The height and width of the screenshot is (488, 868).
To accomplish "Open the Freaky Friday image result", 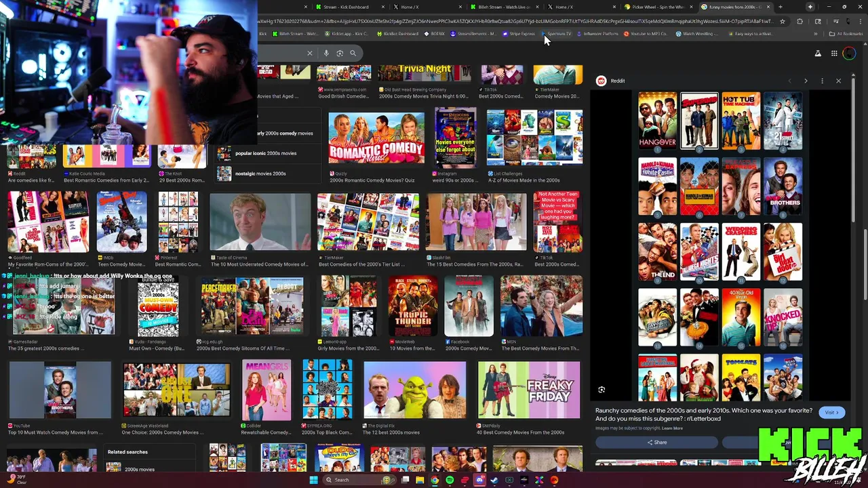I will coord(529,390).
